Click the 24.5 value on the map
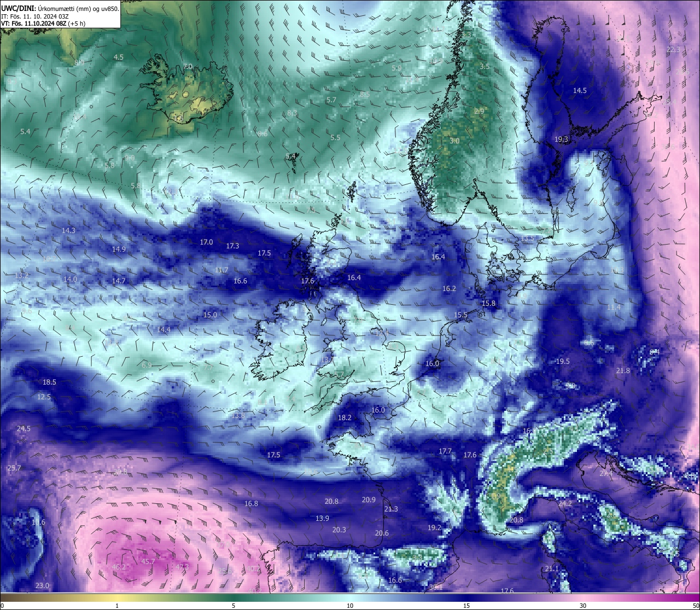 pyautogui.click(x=24, y=428)
